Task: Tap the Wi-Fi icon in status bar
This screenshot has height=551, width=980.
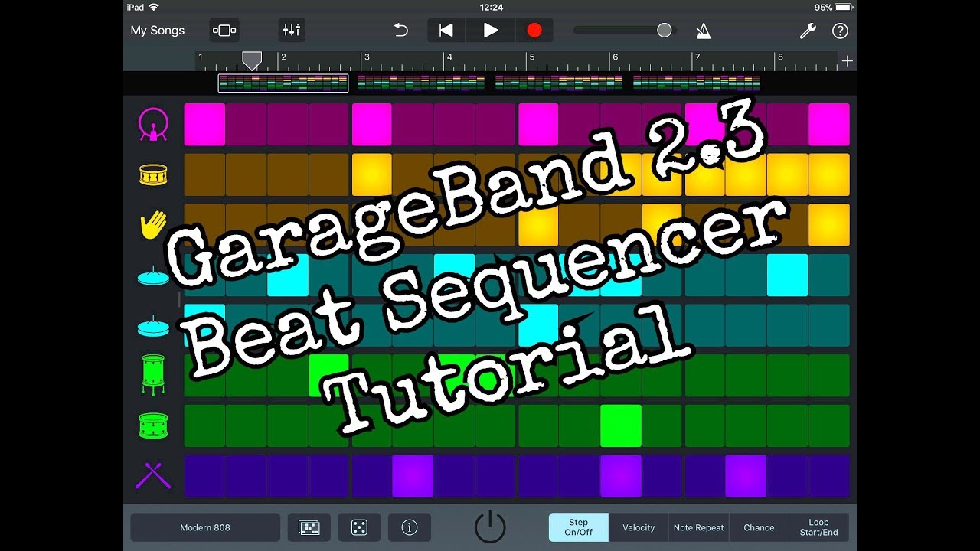Action: pos(154,7)
